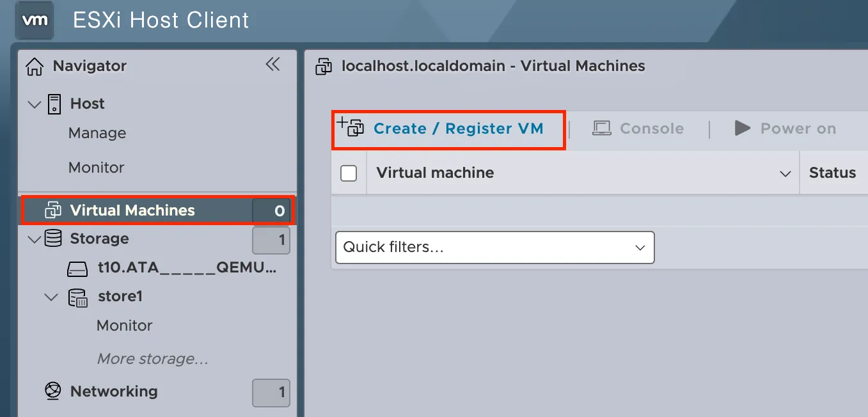The width and height of the screenshot is (868, 417).
Task: Click the t10.ATA_____QEMU disk icon
Action: click(x=77, y=267)
